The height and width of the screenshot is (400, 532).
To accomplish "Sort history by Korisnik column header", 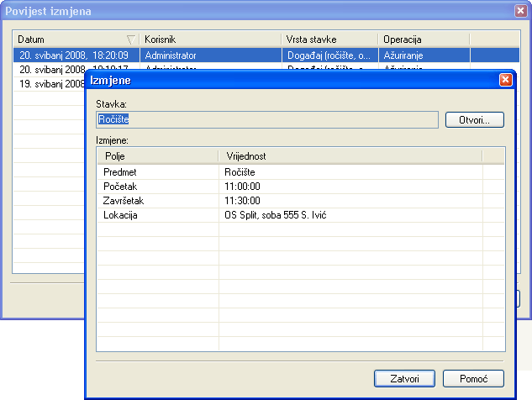I will pyautogui.click(x=210, y=39).
